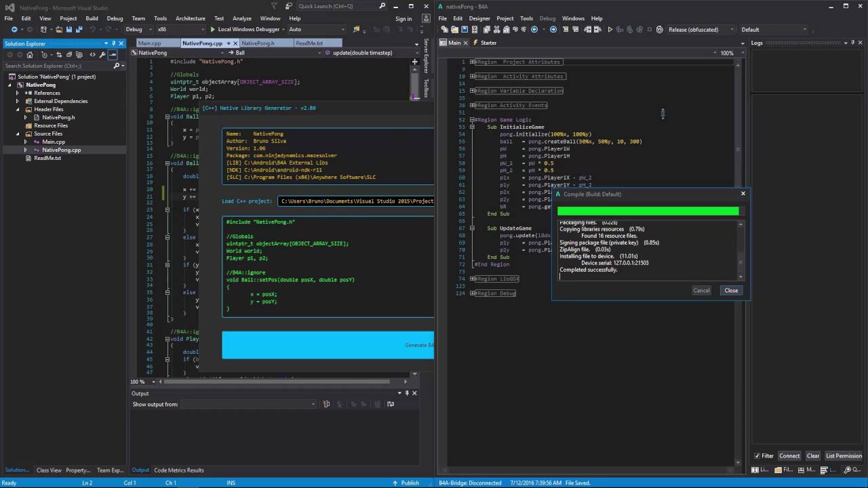The image size is (868, 488).
Task: Click Run play icon in B4A toolbar
Action: click(x=610, y=29)
